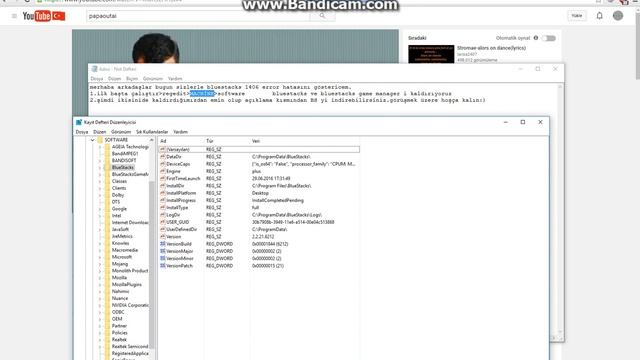Toggle the YouTube autoplay switch
This screenshot has height=360, width=640.
[549, 38]
